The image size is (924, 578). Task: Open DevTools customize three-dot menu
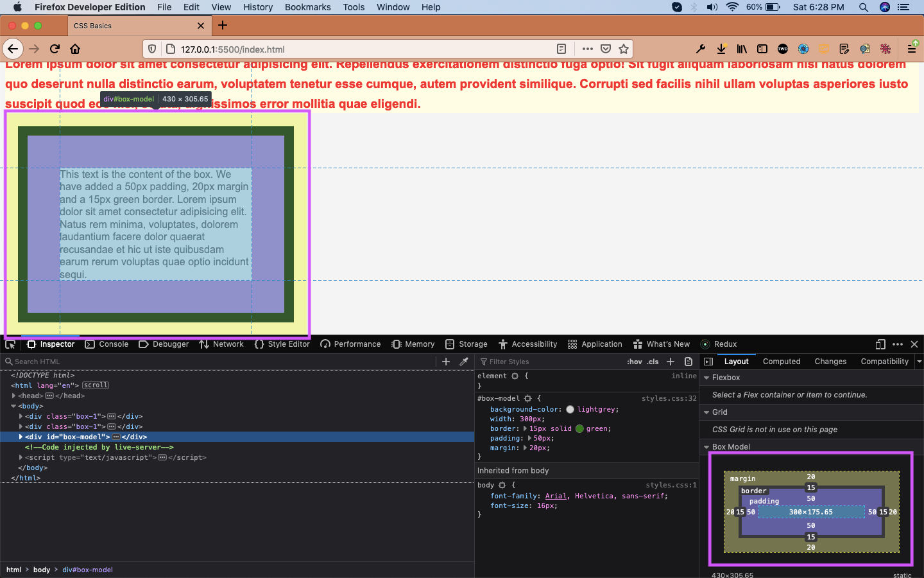point(898,344)
